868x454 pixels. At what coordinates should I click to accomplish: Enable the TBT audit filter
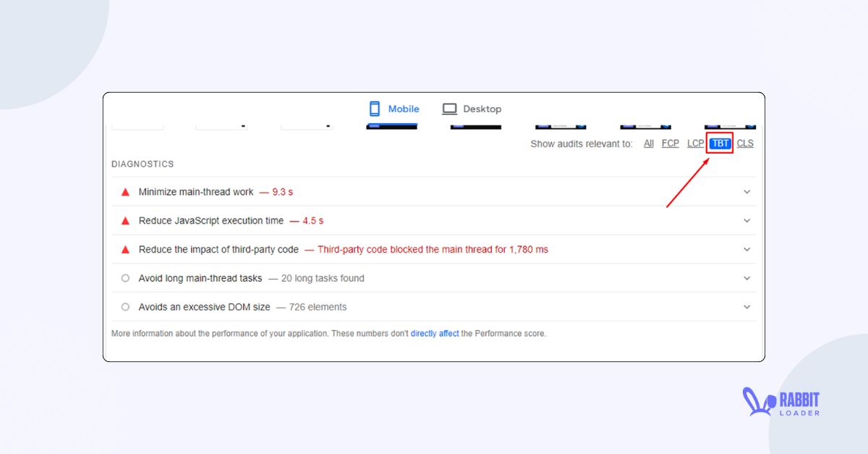click(720, 143)
